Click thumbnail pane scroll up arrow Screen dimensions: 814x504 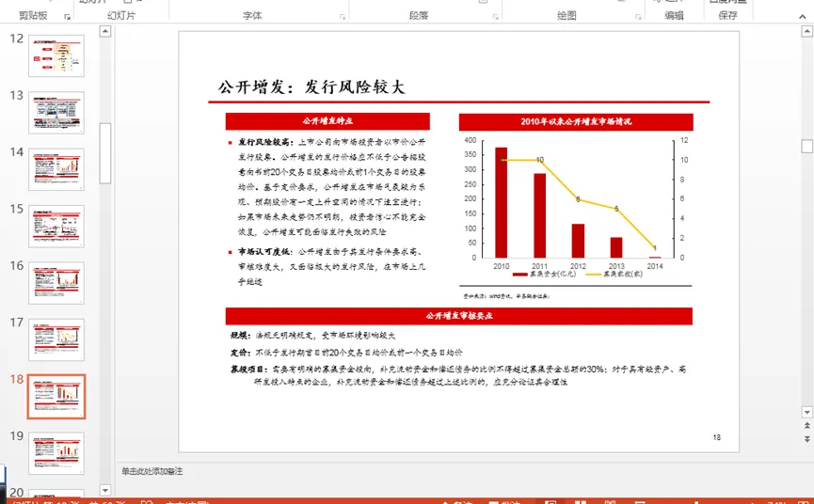click(x=104, y=31)
